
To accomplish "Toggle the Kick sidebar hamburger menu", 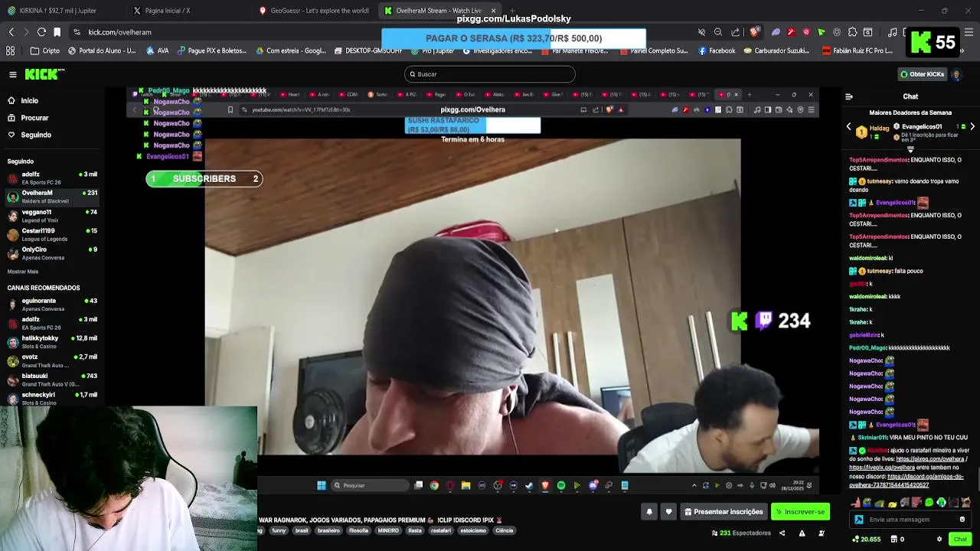I will point(12,74).
